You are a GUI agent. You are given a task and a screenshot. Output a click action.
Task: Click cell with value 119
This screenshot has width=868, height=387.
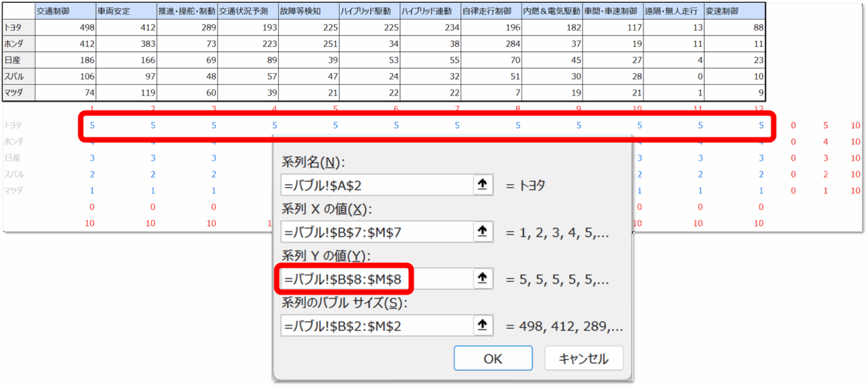(x=126, y=93)
